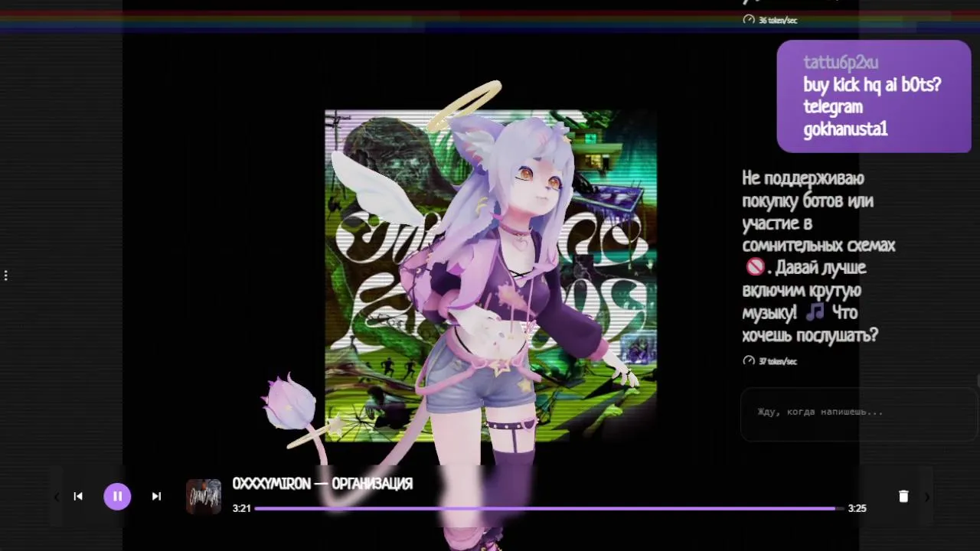This screenshot has height=551, width=980.
Task: Click the OXXXYMIRON track cover thumbnail
Action: (204, 496)
